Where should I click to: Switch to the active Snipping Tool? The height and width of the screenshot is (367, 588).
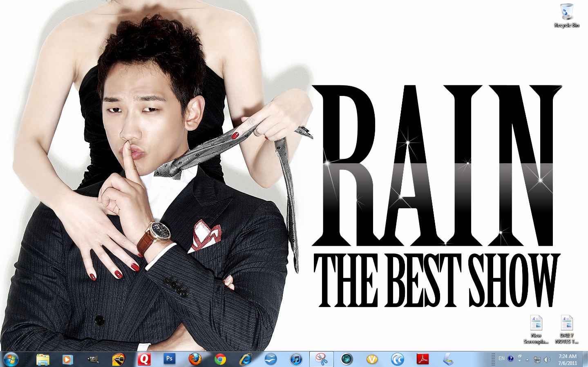click(321, 359)
